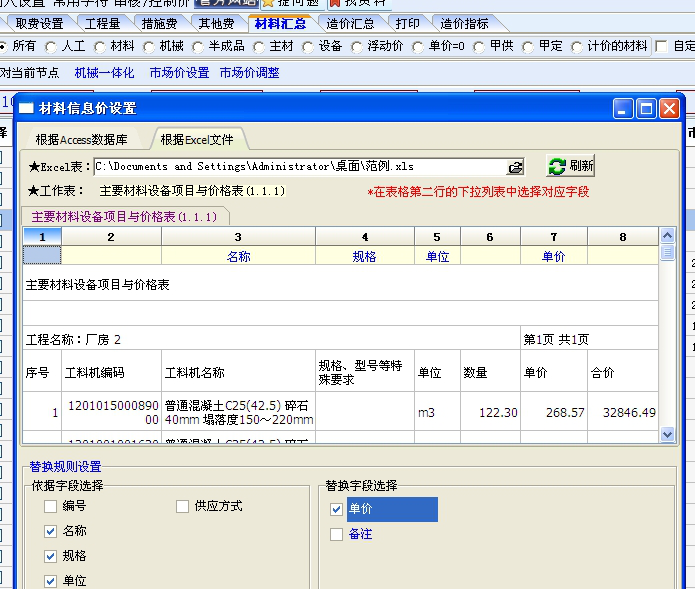Image resolution: width=695 pixels, height=612 pixels.
Task: Open the 单价 field dropdown in column 7
Action: point(554,256)
